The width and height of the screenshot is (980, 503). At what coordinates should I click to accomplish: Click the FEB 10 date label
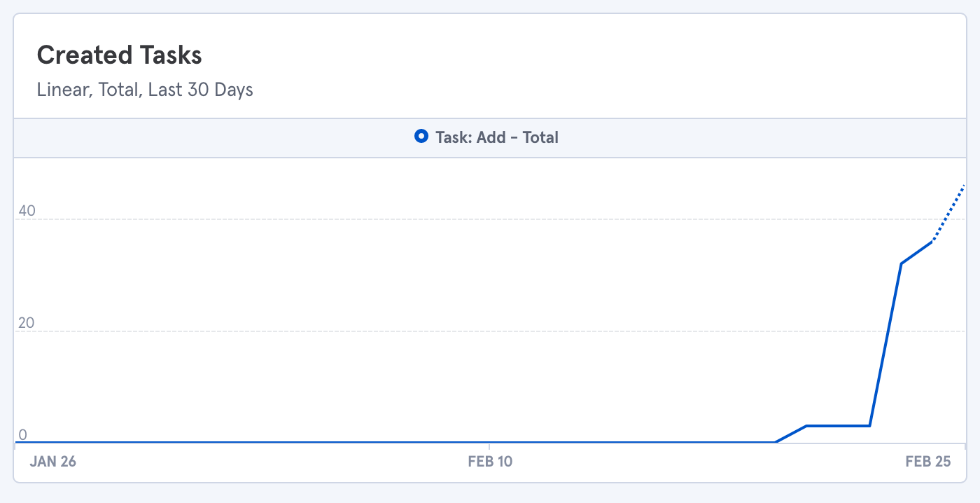click(489, 462)
